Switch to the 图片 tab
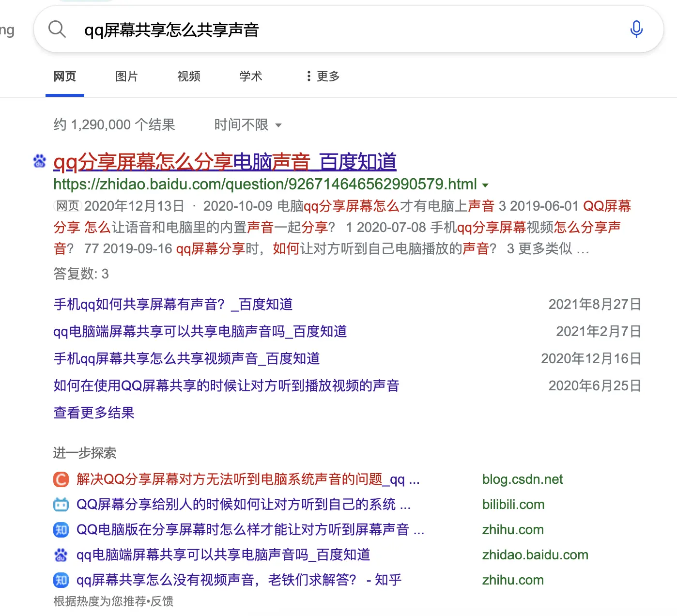 [126, 76]
